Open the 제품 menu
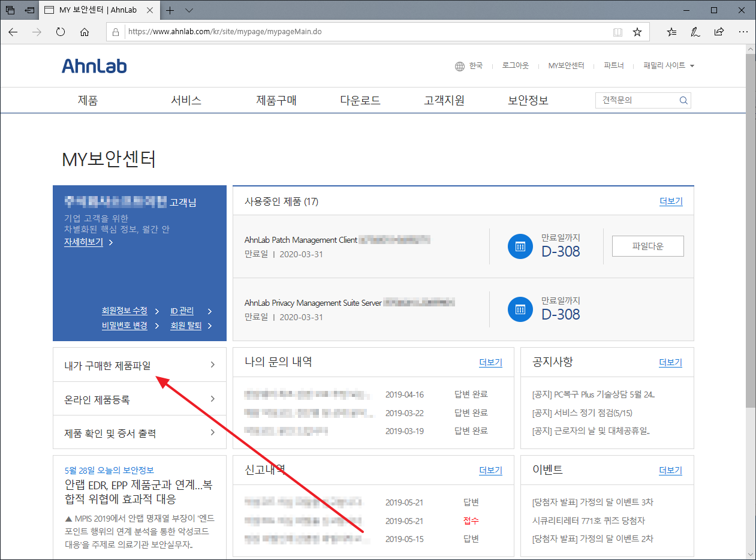 click(88, 101)
